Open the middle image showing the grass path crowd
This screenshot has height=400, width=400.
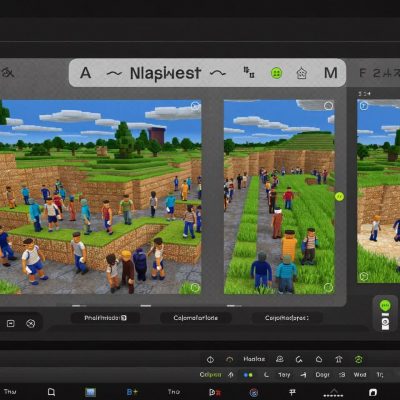click(279, 197)
